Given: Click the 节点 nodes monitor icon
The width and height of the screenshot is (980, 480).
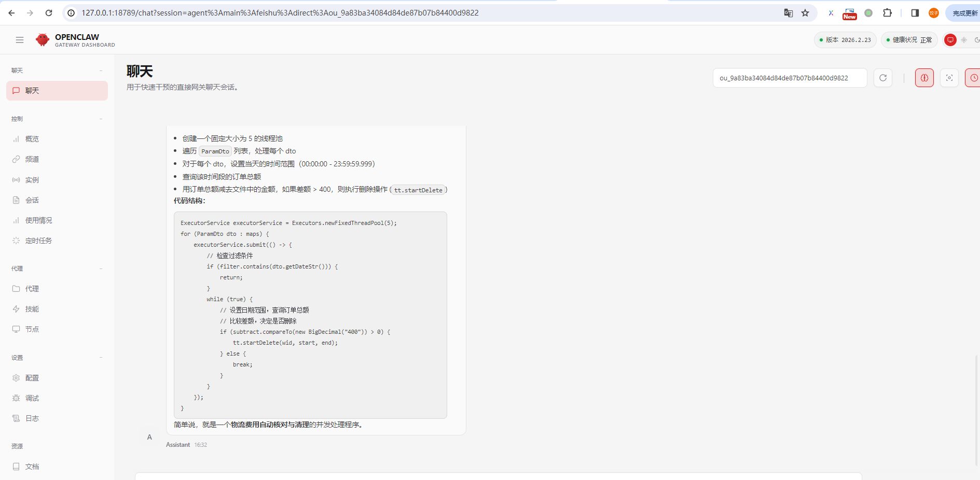Looking at the screenshot, I should coord(16,329).
